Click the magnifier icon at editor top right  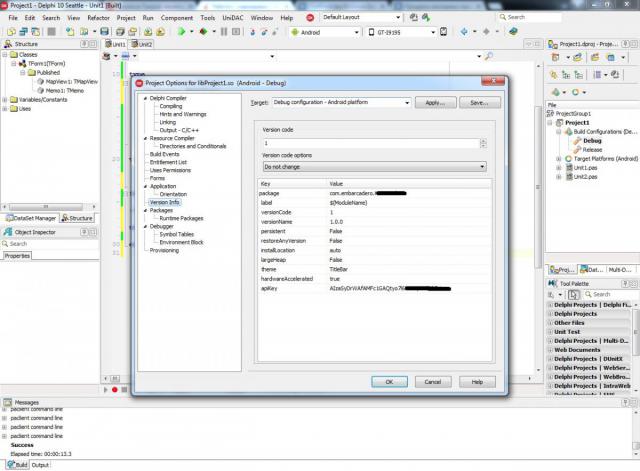coord(489,56)
